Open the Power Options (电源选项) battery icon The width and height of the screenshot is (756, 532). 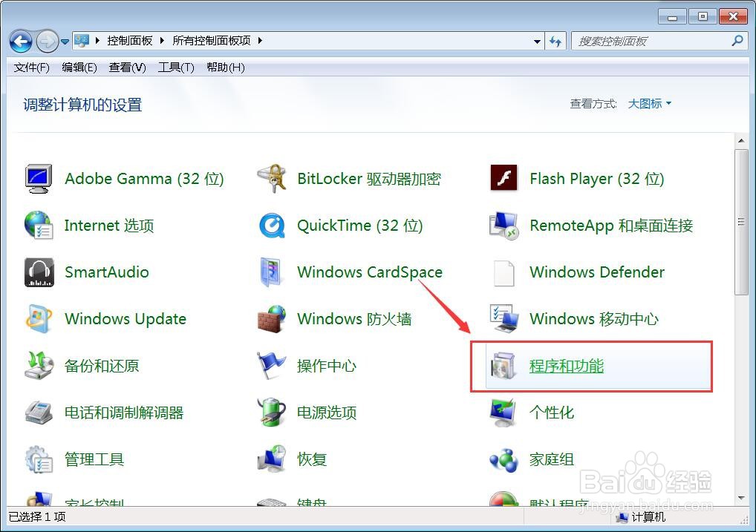[272, 412]
